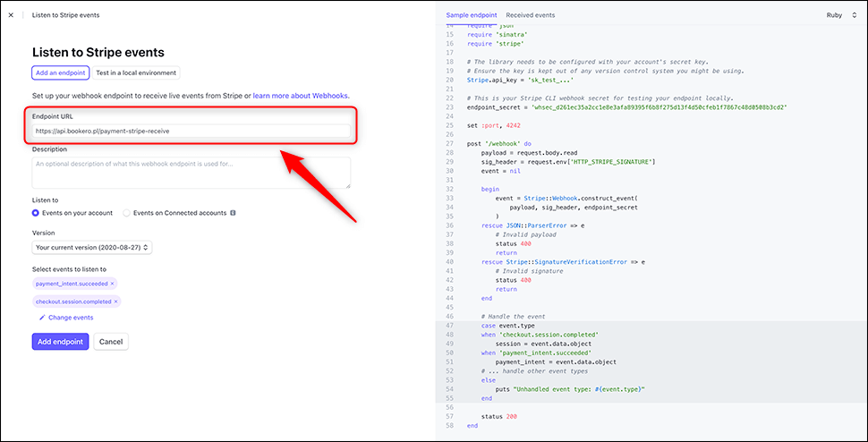Click the Listen to Stripe events heading

(x=98, y=53)
